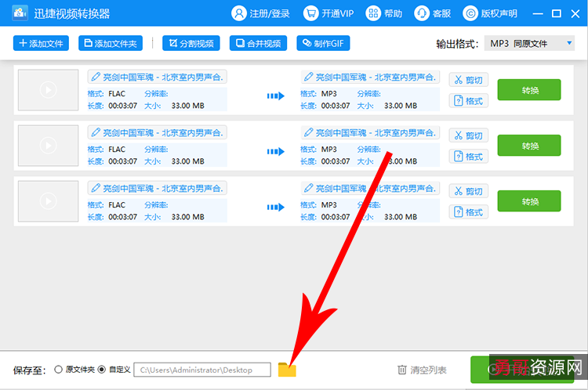Click the second row's conversion arrow icon
This screenshot has height=390, width=588.
click(276, 151)
